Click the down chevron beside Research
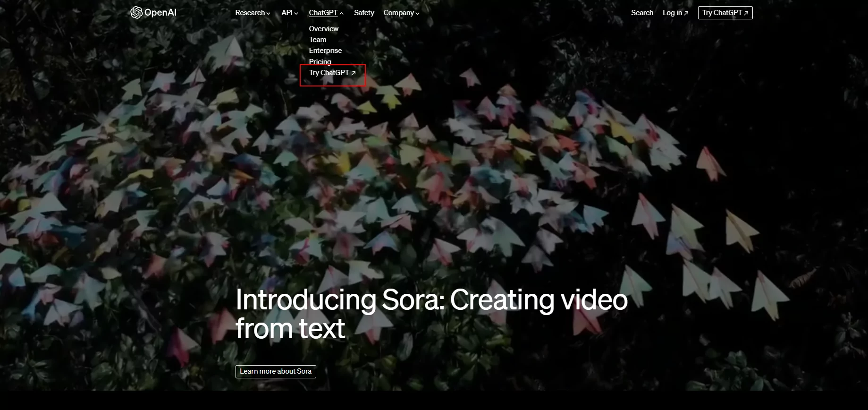Viewport: 868px width, 410px height. pyautogui.click(x=269, y=13)
